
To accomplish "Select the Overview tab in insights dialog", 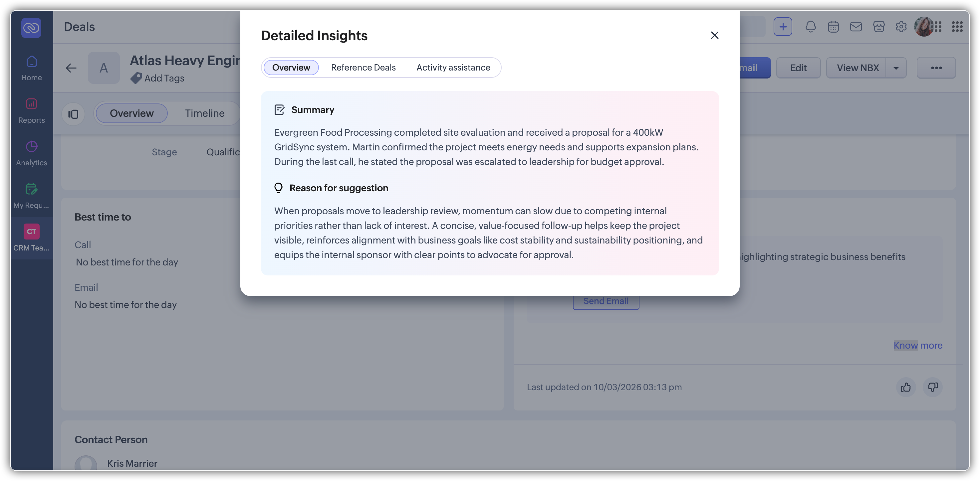I will tap(291, 68).
